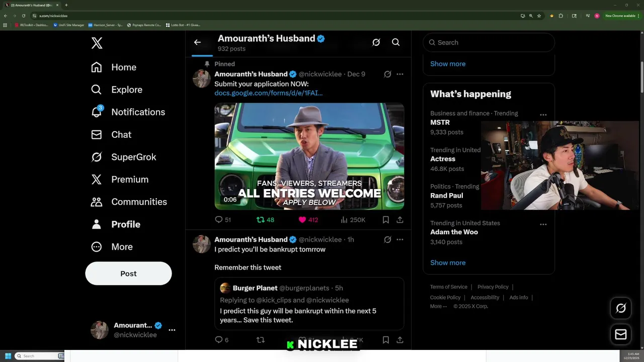Open the Ads info footer link

(x=519, y=298)
